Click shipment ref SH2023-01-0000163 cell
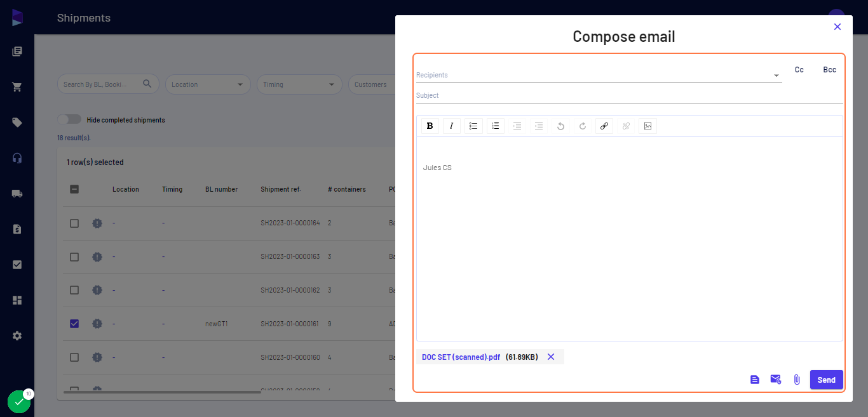Image resolution: width=868 pixels, height=417 pixels. click(290, 256)
